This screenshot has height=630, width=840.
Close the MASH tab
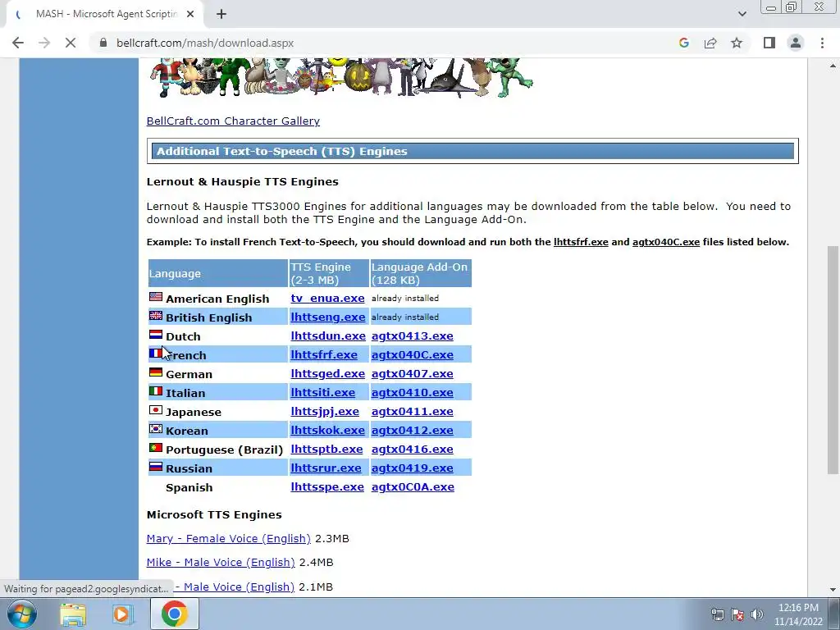tap(190, 14)
